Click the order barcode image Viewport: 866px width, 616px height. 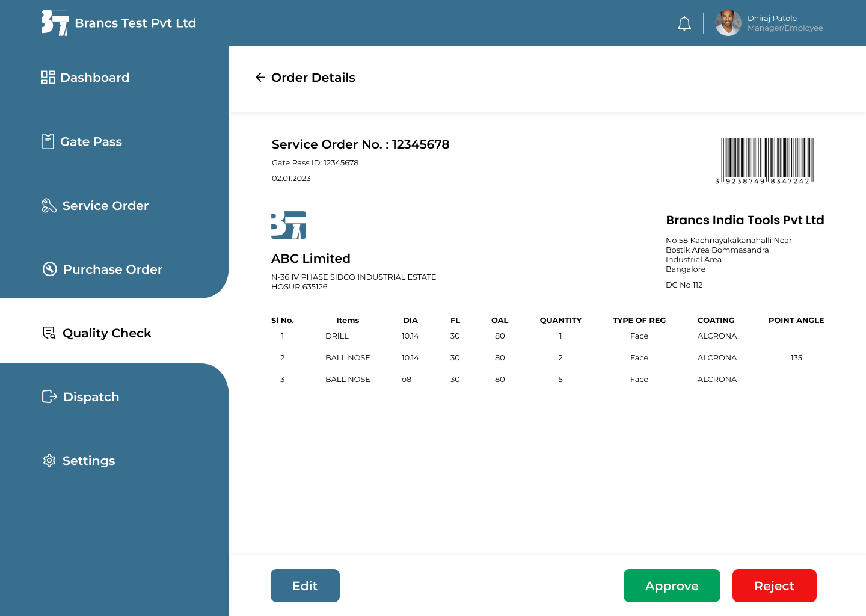(x=766, y=159)
